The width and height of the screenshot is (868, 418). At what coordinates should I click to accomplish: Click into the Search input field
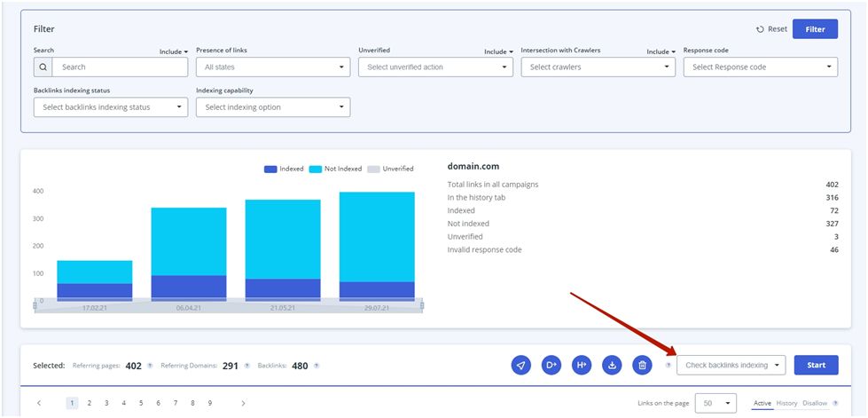120,67
